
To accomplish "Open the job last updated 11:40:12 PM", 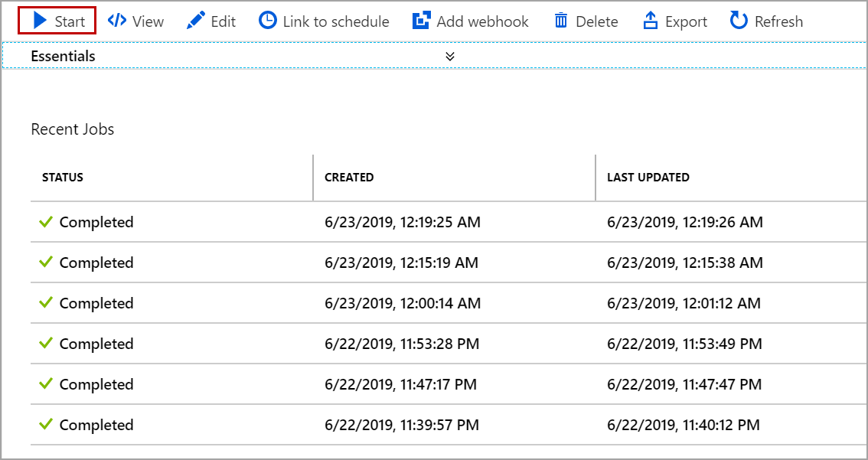I will tap(684, 426).
